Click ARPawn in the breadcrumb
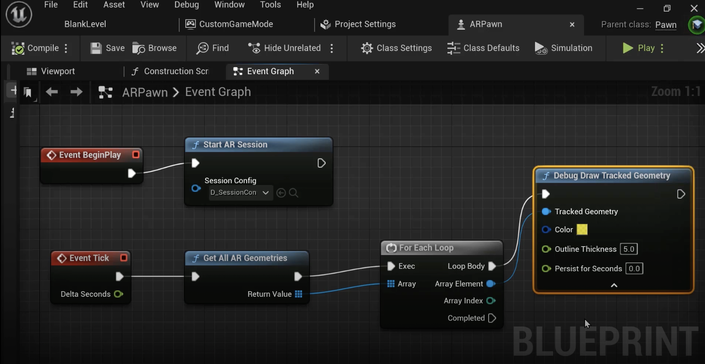Screen dimensions: 705x364 coord(145,93)
